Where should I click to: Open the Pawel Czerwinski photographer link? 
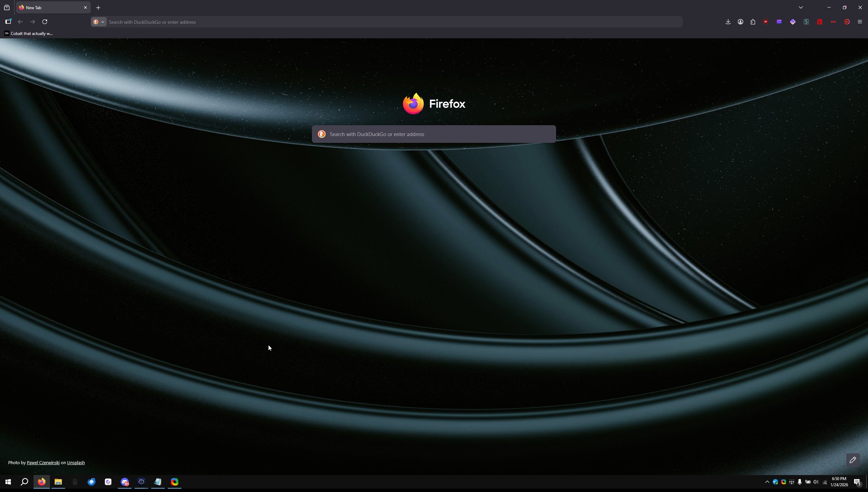point(43,462)
